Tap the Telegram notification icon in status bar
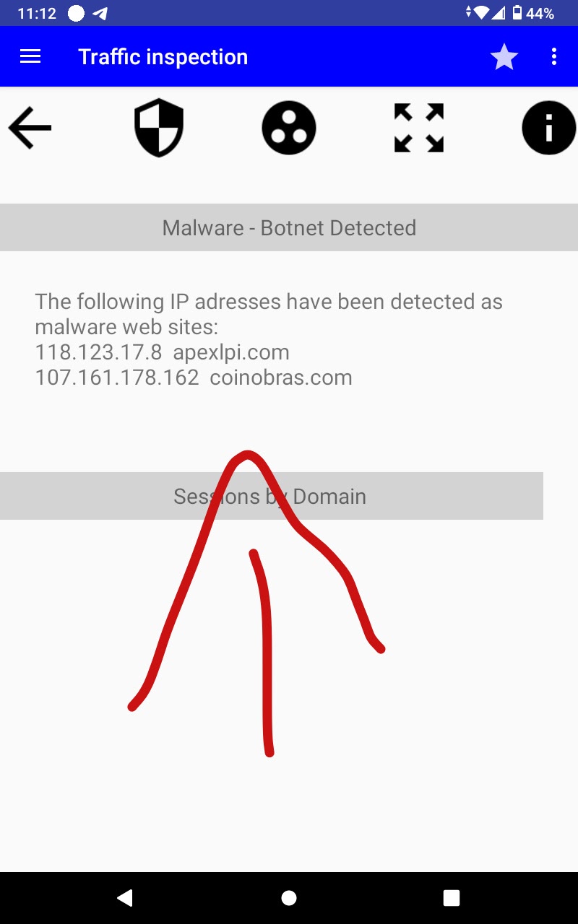Screen dimensions: 578x924 (100, 13)
